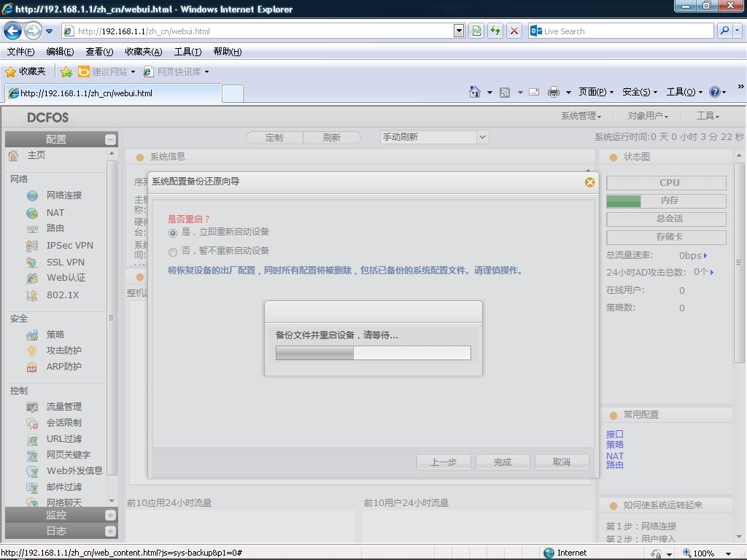Open the 查看(V) menu

point(99,52)
